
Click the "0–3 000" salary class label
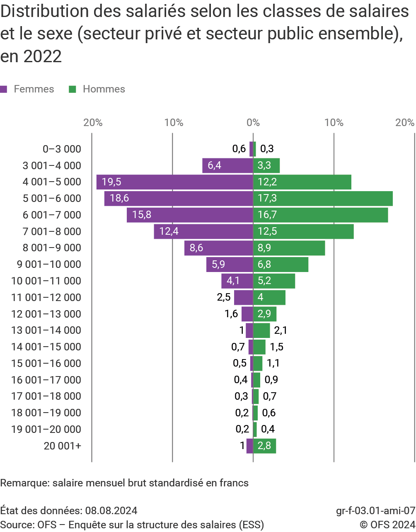tap(62, 149)
